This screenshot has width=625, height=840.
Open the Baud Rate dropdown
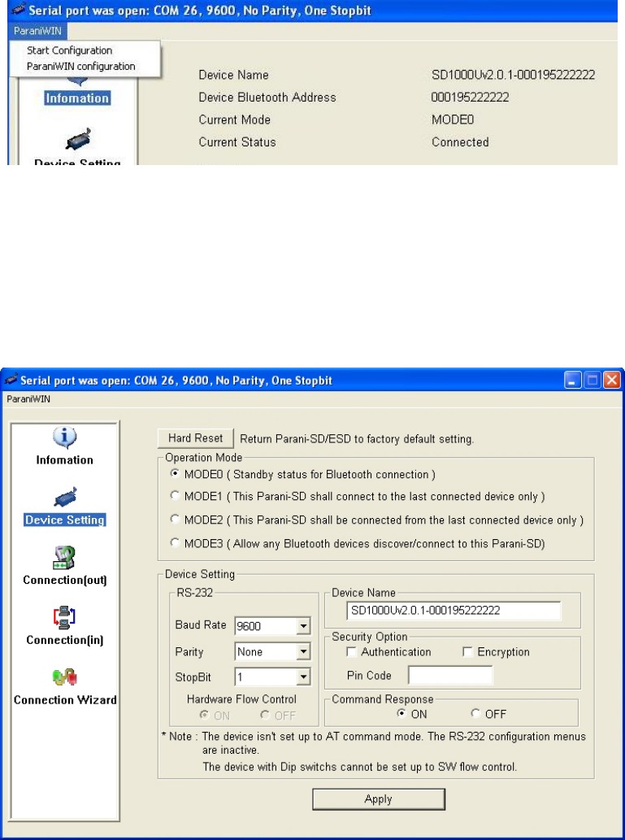coord(304,625)
